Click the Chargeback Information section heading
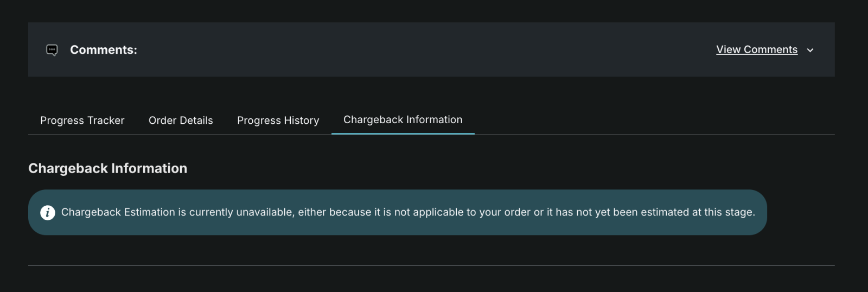This screenshot has height=292, width=868. (107, 168)
